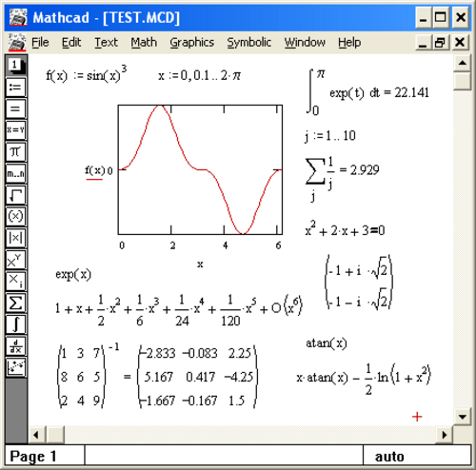Click the integral result 22.141
Viewport: 476px width, 470px height.
pyautogui.click(x=411, y=93)
